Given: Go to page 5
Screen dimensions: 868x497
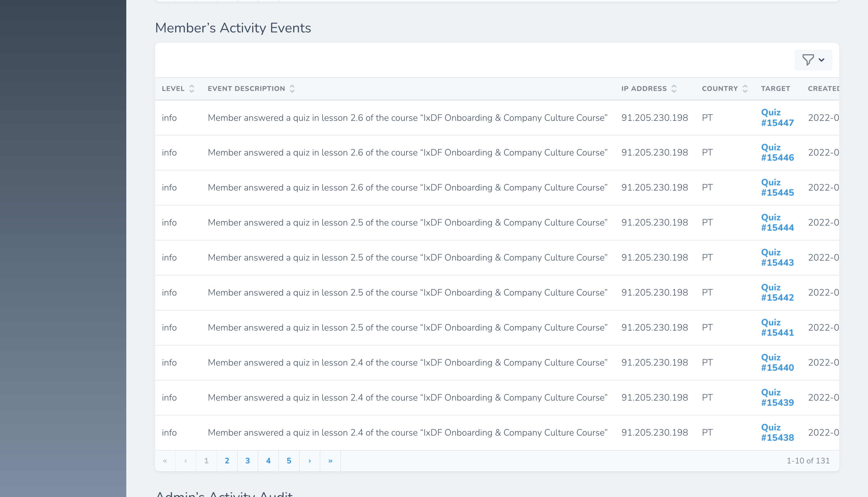Looking at the screenshot, I should 289,461.
